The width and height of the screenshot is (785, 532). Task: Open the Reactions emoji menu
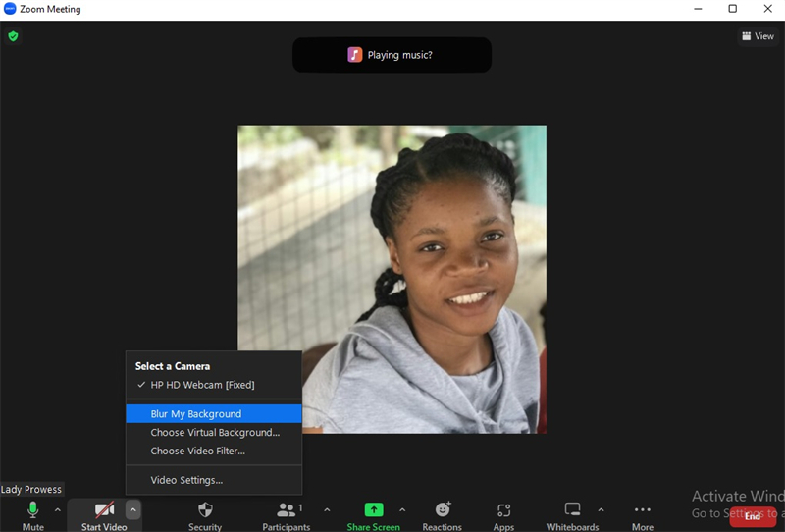(442, 510)
